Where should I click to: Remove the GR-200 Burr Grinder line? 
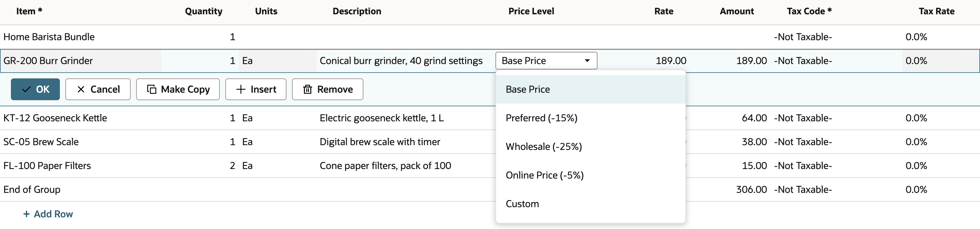pos(328,89)
